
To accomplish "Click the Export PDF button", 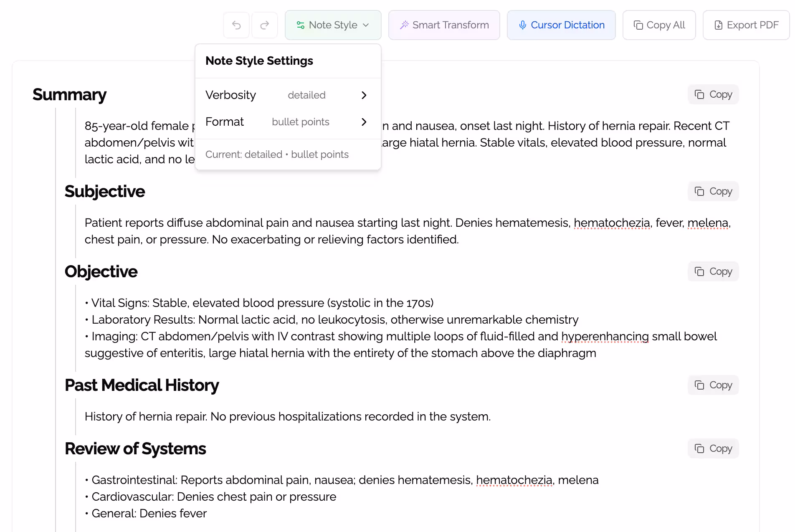I will pos(746,25).
